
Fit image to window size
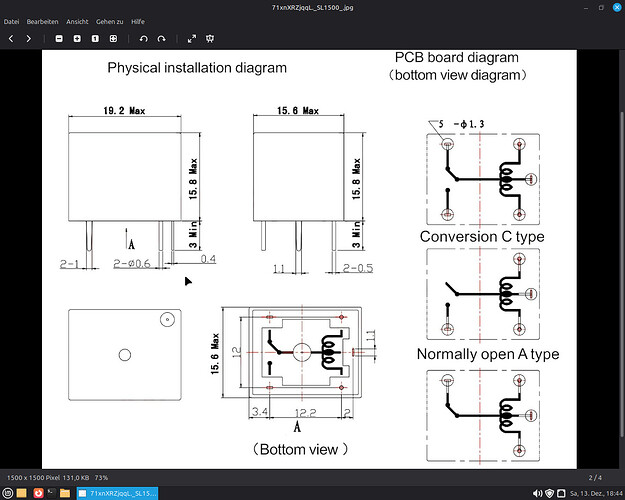coord(113,38)
